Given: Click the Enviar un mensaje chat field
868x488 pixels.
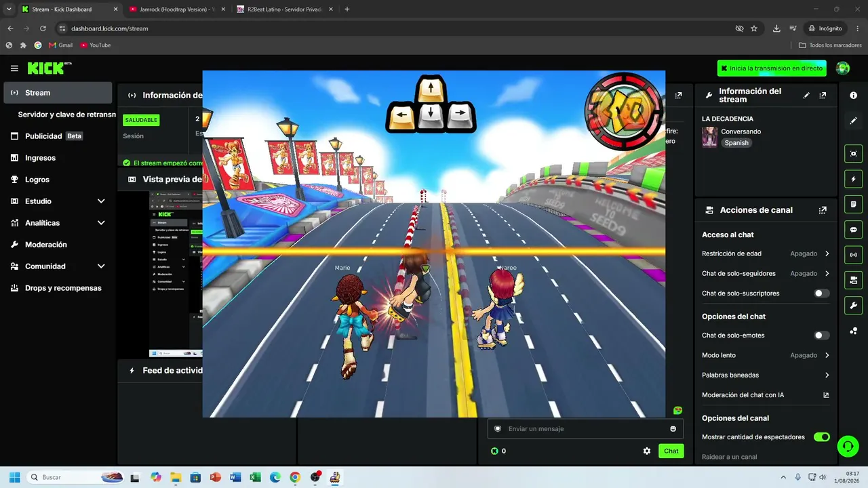Looking at the screenshot, I should pos(585,428).
